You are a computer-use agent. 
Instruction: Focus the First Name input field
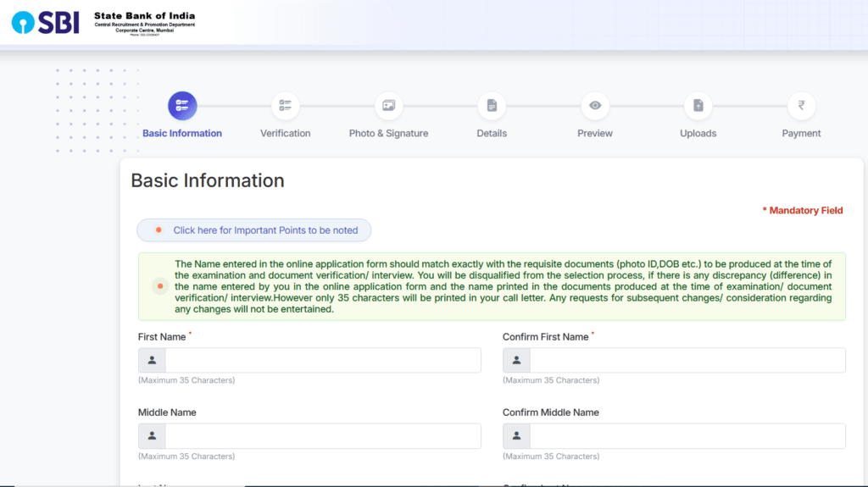tap(323, 360)
